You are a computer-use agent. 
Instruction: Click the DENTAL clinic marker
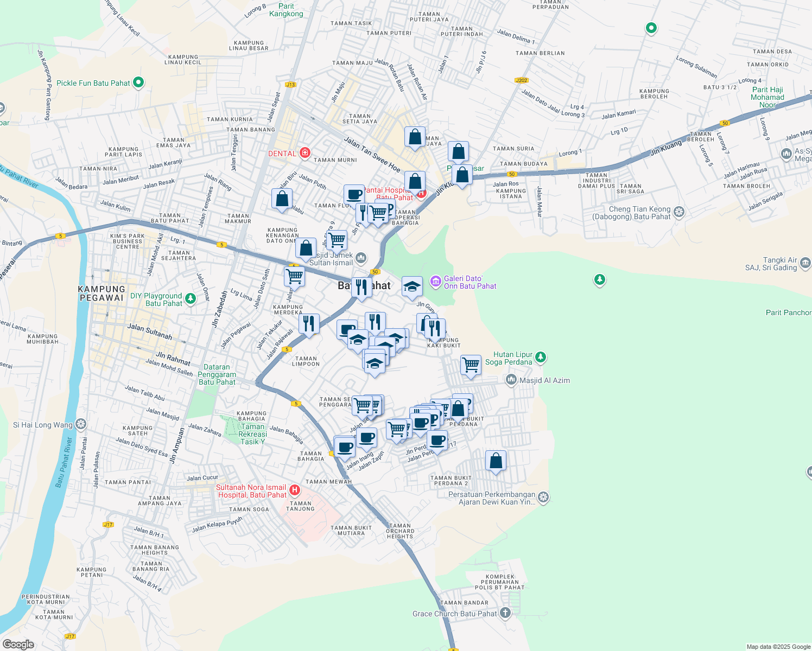tap(304, 153)
